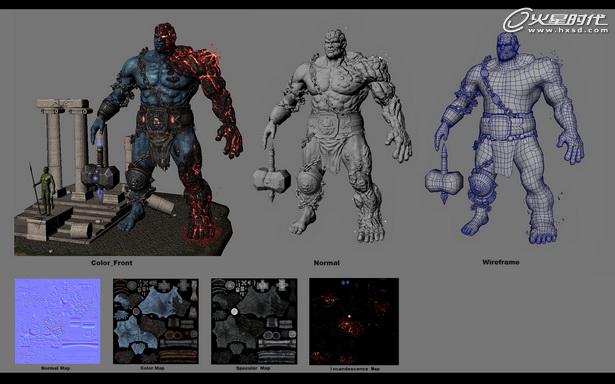Open the dark Incandescence Map texture thumbnail
615x384 pixels.
354,321
